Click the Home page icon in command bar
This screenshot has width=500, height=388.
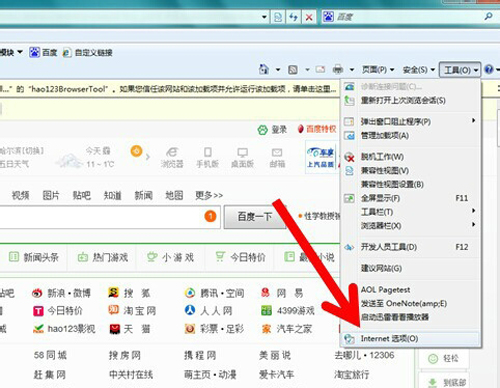[264, 69]
